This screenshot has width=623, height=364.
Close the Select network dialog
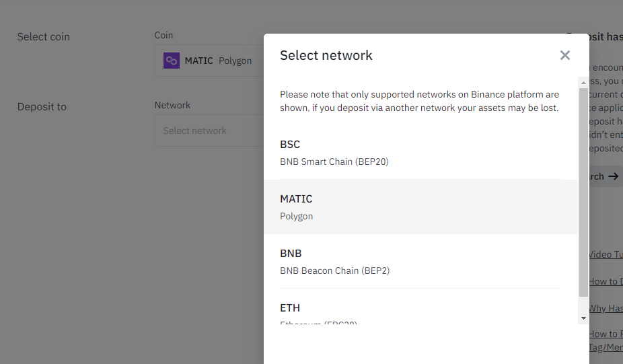pyautogui.click(x=565, y=55)
